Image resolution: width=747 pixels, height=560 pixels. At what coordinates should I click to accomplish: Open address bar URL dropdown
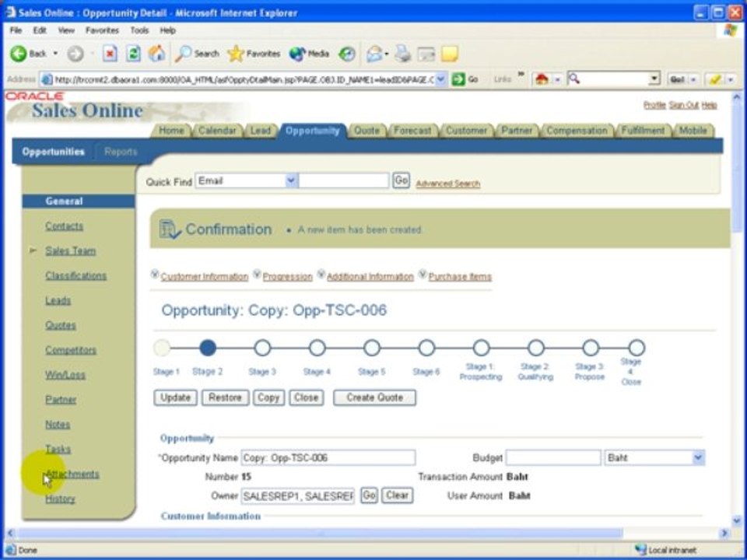pyautogui.click(x=441, y=79)
